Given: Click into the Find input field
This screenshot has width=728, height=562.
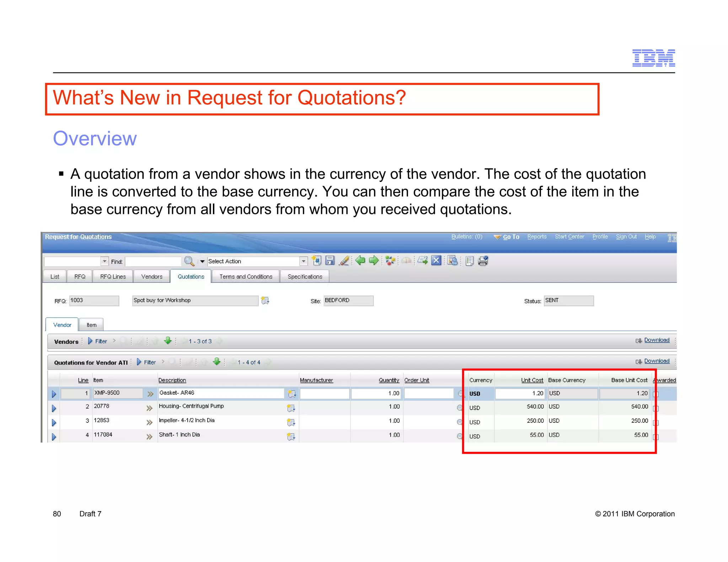Looking at the screenshot, I should [153, 261].
